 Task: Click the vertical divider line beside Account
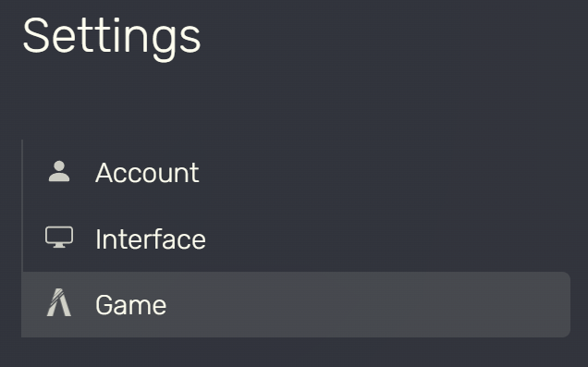(x=22, y=173)
